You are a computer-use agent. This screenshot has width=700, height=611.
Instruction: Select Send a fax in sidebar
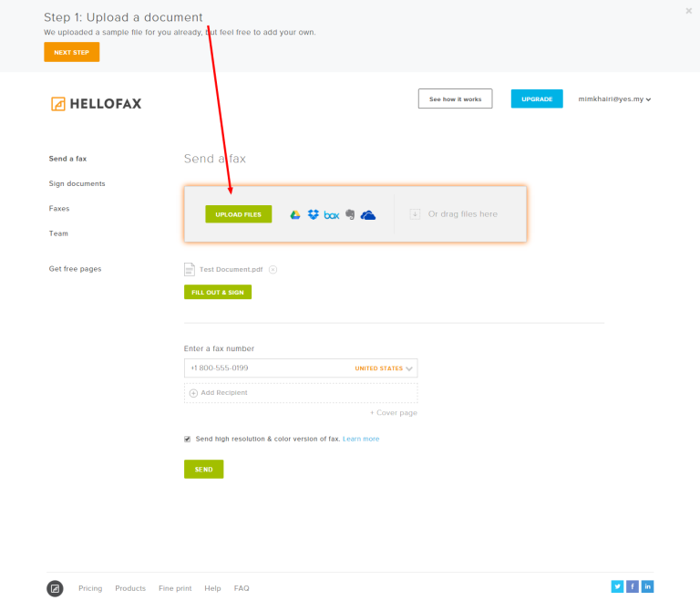(x=67, y=159)
